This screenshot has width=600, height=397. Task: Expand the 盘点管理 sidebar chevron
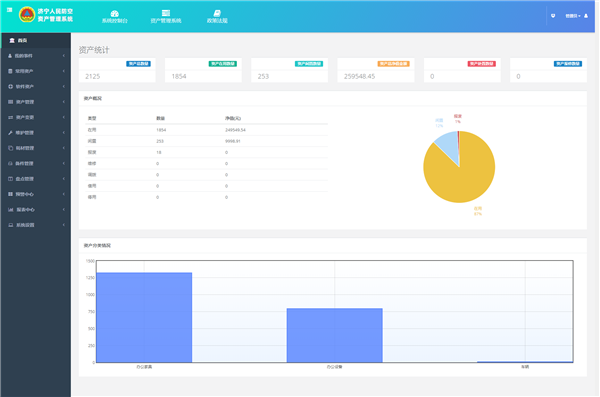click(x=64, y=179)
